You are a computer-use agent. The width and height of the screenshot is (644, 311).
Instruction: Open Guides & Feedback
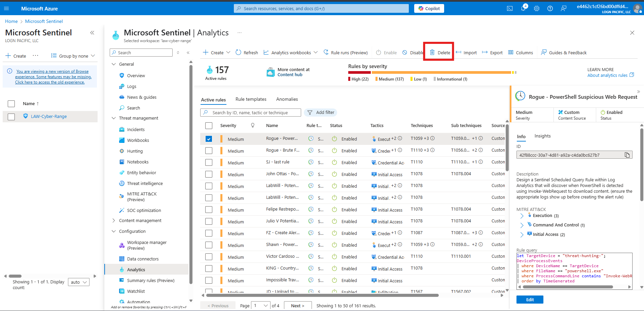(564, 53)
